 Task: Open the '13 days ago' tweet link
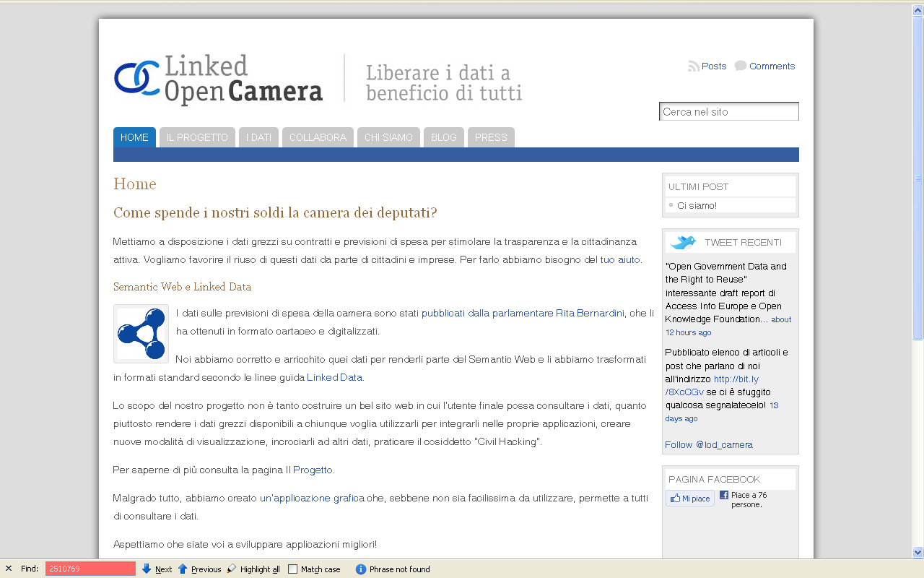[x=722, y=412]
